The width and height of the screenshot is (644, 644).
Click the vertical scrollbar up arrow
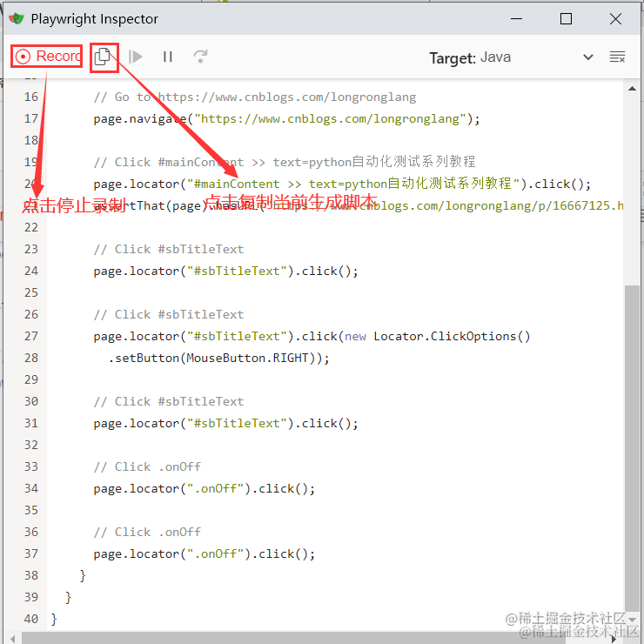[632, 88]
